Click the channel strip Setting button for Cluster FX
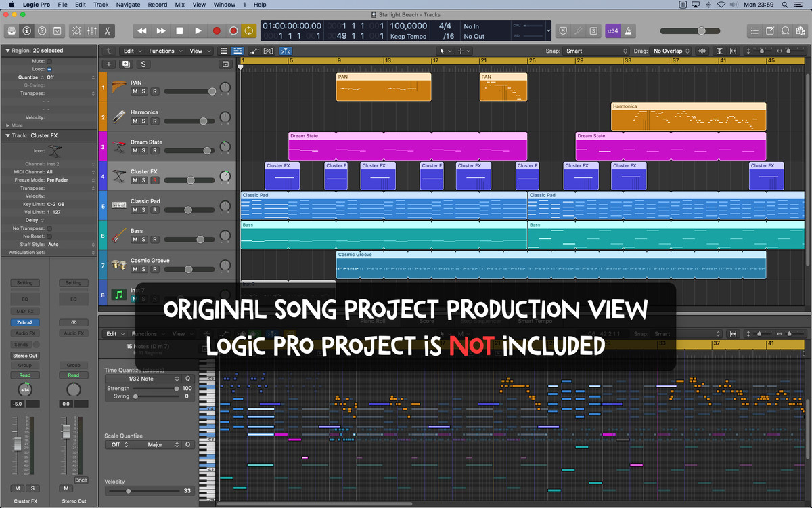Viewport: 812px width, 508px height. 25,283
